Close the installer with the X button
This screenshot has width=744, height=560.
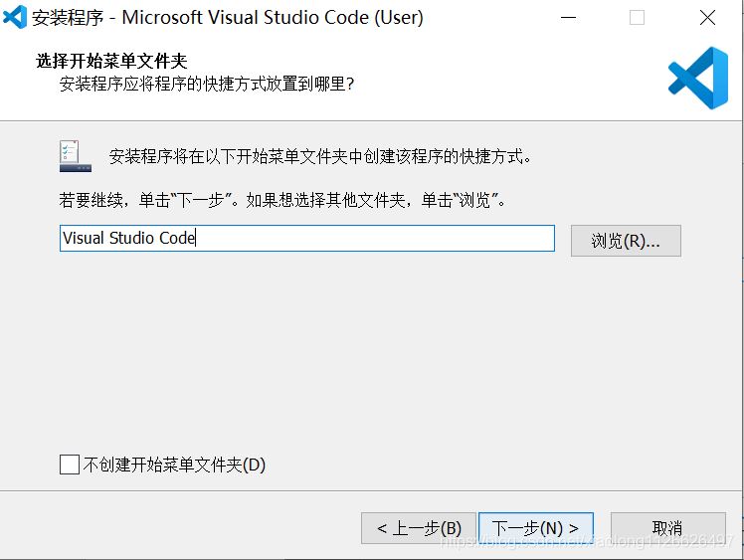click(x=707, y=18)
